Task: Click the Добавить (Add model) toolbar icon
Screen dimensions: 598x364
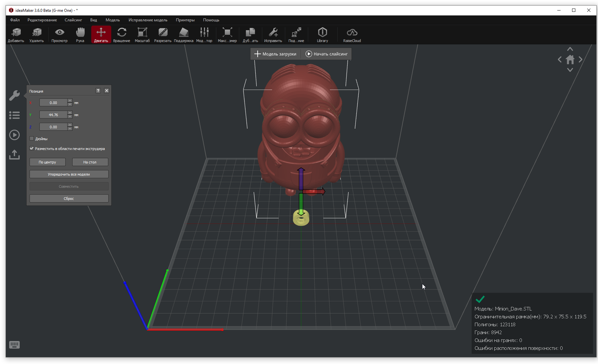Action: click(x=16, y=35)
